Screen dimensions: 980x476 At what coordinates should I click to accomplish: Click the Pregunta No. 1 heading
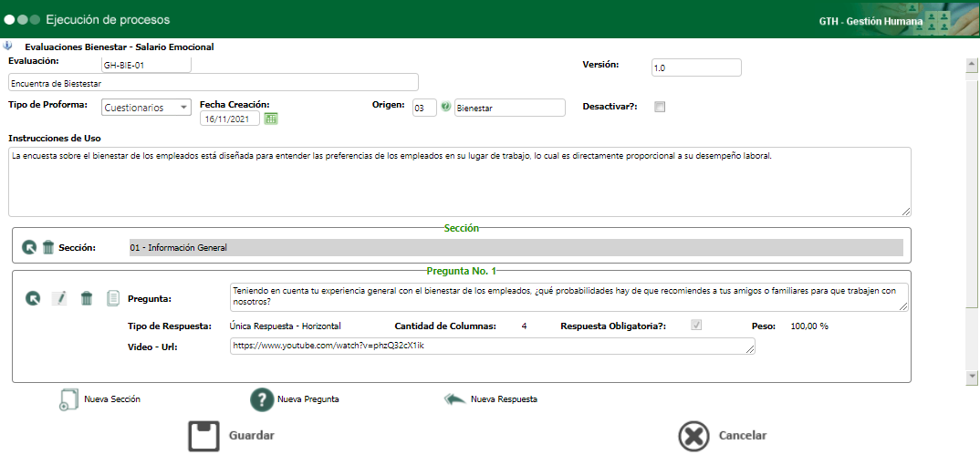tap(461, 271)
